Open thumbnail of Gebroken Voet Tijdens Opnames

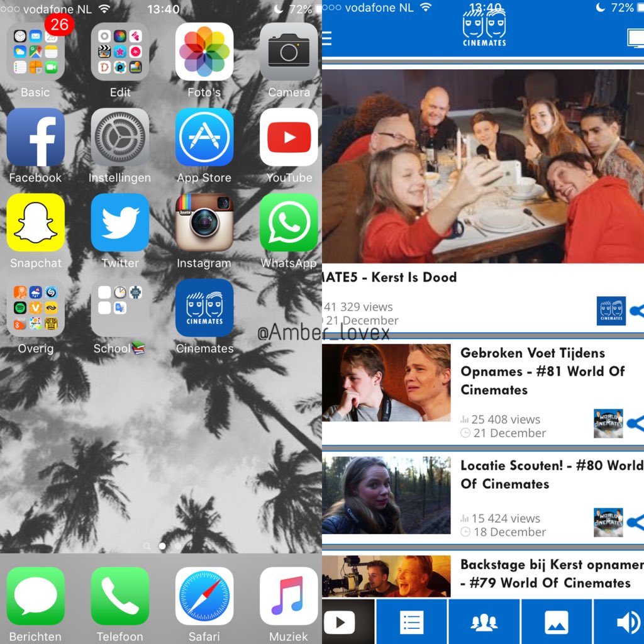click(x=386, y=383)
